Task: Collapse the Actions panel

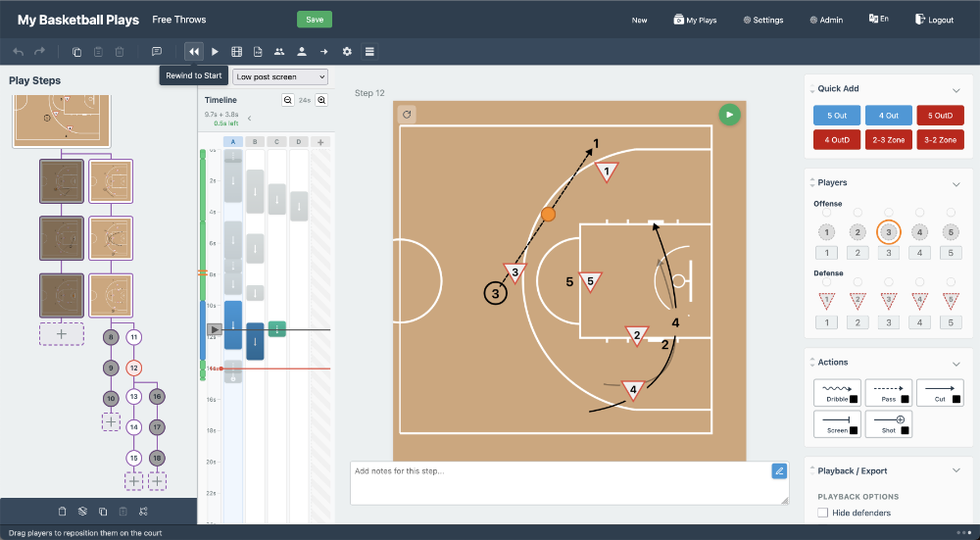Action: [955, 364]
